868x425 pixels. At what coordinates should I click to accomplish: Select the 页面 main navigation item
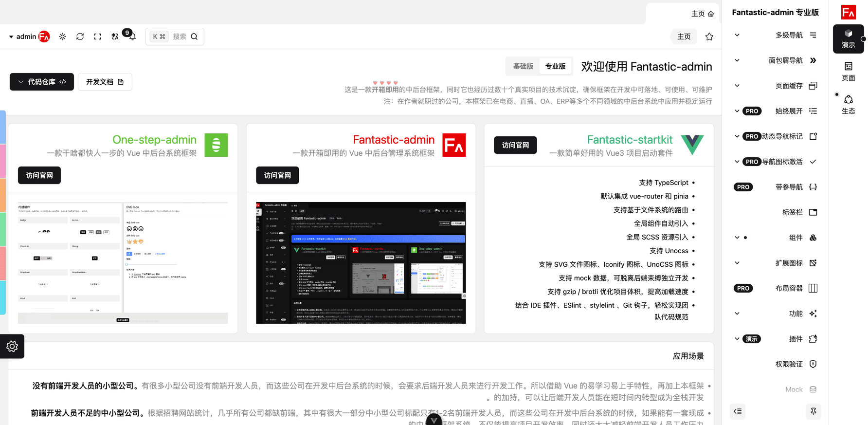[x=848, y=71]
